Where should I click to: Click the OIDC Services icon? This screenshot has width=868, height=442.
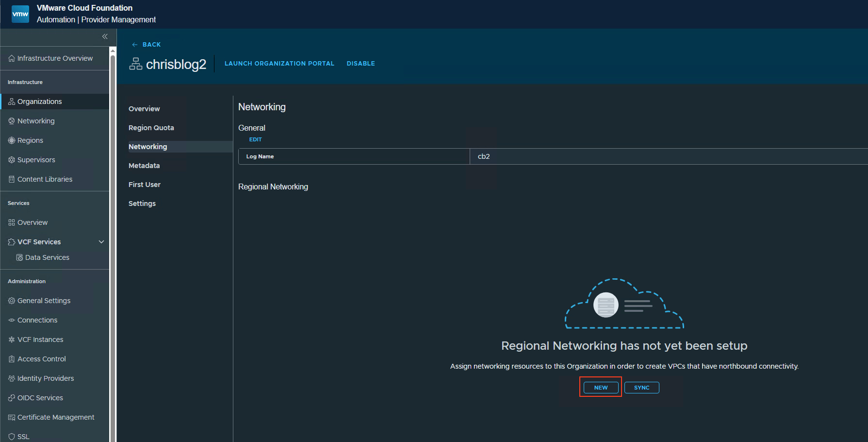pos(12,398)
